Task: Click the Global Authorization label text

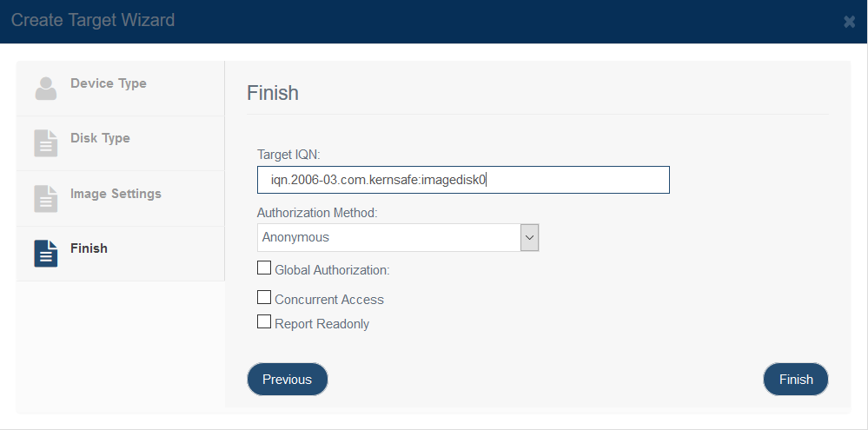Action: tap(333, 271)
